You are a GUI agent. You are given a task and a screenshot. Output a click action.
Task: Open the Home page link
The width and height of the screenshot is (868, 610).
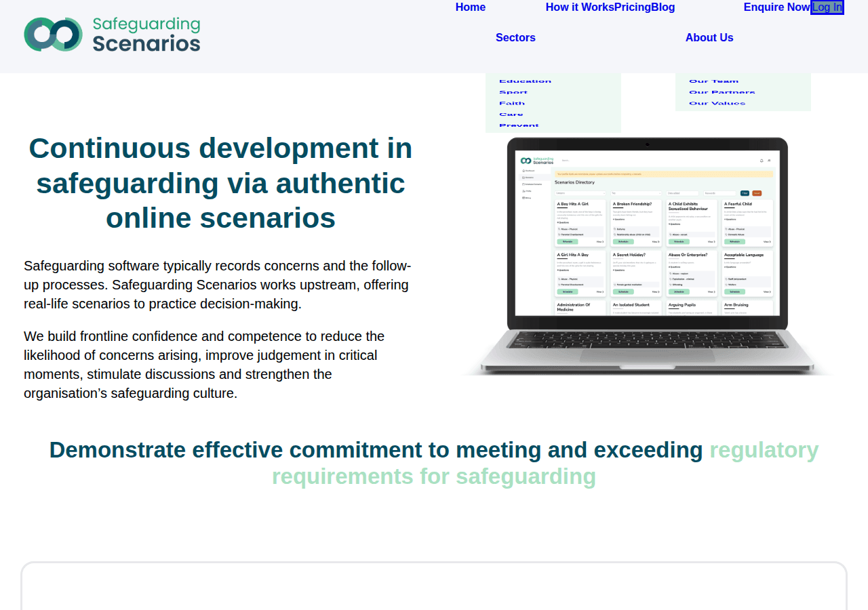click(471, 7)
